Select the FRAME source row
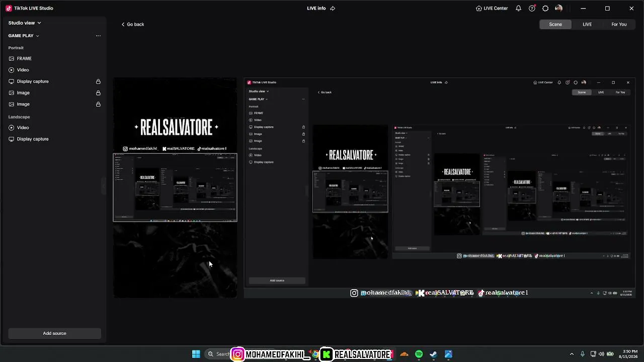The width and height of the screenshot is (644, 362). (54, 58)
